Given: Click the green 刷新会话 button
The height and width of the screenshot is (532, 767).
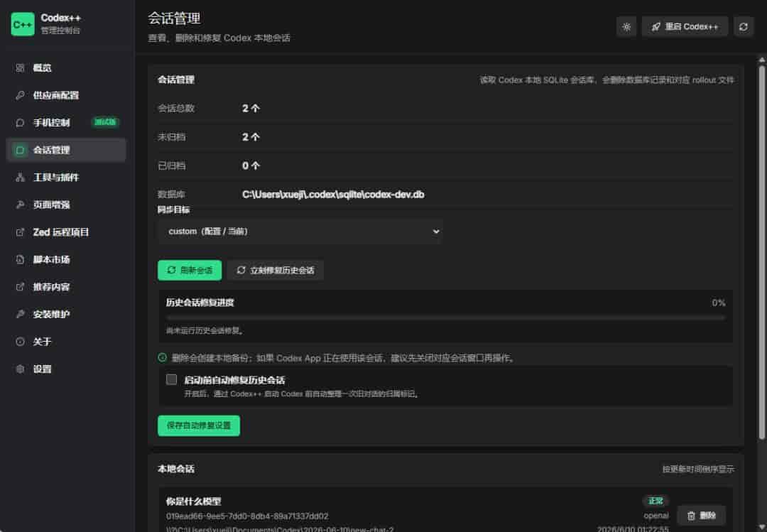Looking at the screenshot, I should tap(190, 270).
